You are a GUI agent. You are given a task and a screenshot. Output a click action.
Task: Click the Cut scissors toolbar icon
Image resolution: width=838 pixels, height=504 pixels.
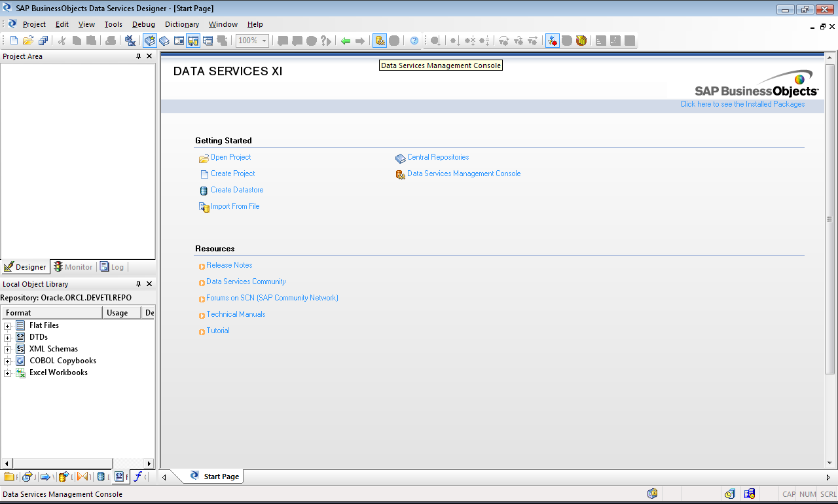(x=62, y=41)
